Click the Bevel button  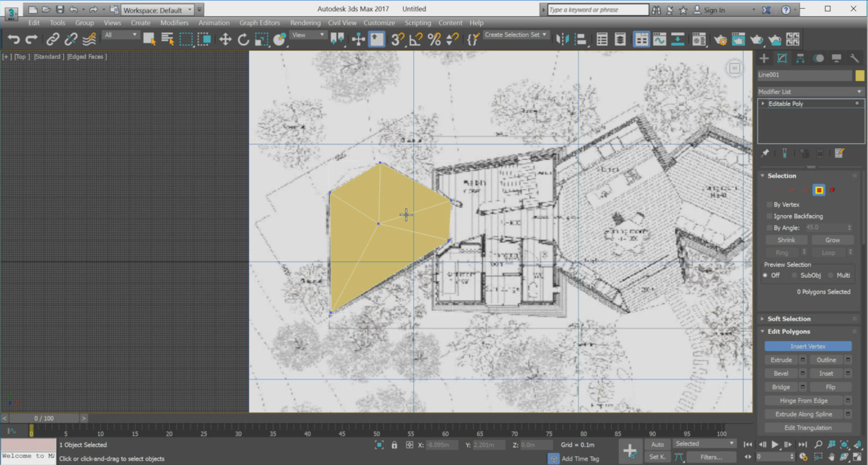coord(781,373)
